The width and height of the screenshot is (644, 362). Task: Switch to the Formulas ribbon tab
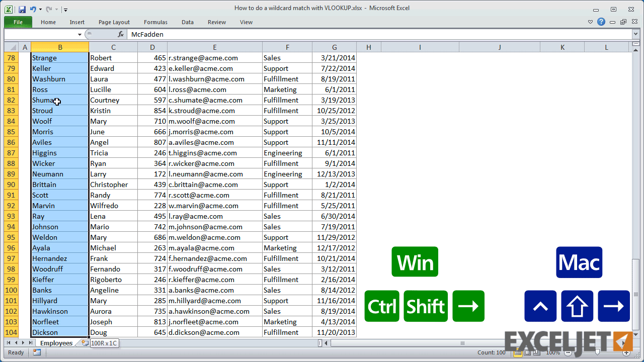tap(155, 22)
